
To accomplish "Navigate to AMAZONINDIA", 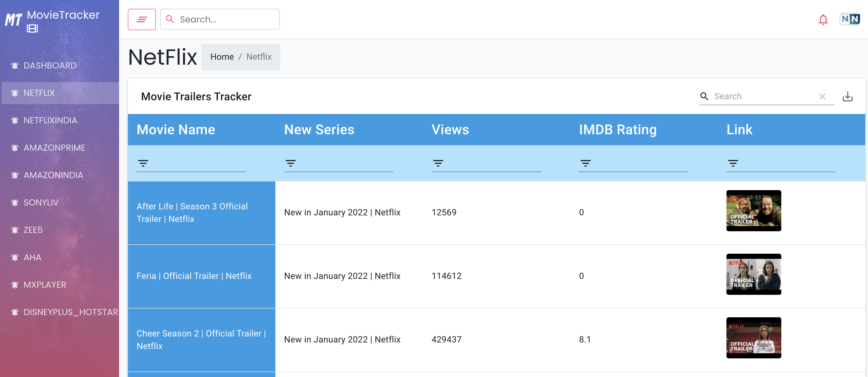I will (x=60, y=175).
